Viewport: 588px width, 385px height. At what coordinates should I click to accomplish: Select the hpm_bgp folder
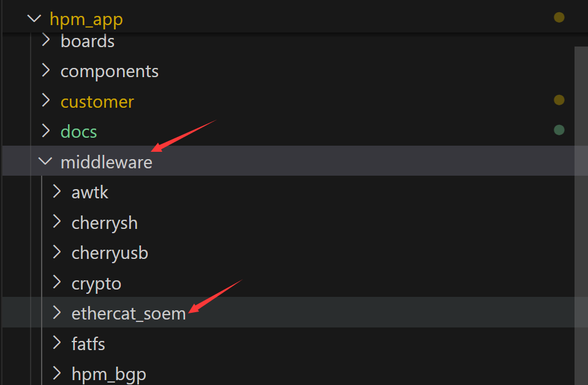[x=109, y=374]
